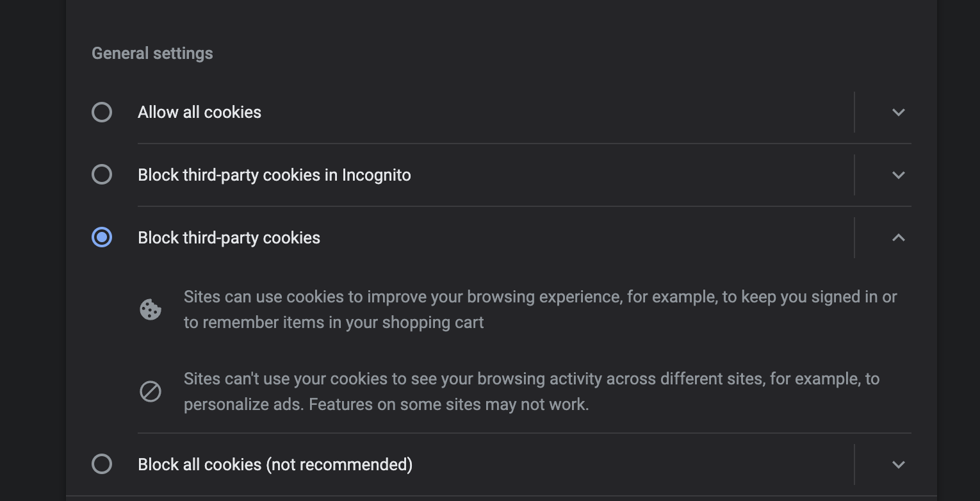
Task: Click the Block third-party cookies in Incognito label
Action: (274, 174)
